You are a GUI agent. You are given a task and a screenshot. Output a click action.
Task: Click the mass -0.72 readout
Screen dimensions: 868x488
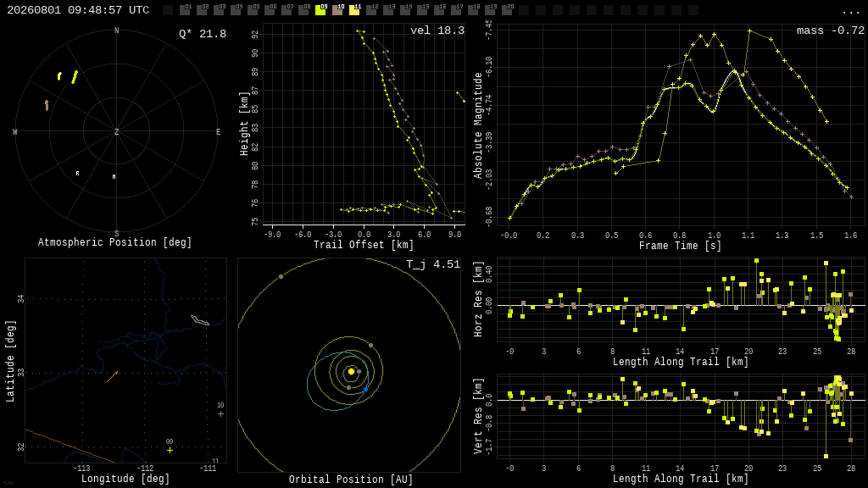click(831, 31)
